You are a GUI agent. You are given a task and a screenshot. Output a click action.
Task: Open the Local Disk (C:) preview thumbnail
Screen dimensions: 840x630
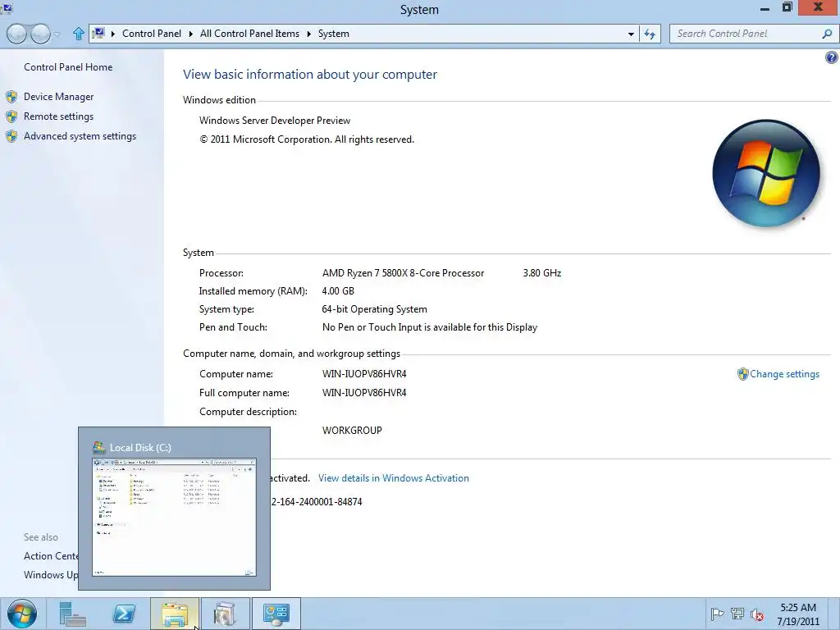click(x=174, y=517)
